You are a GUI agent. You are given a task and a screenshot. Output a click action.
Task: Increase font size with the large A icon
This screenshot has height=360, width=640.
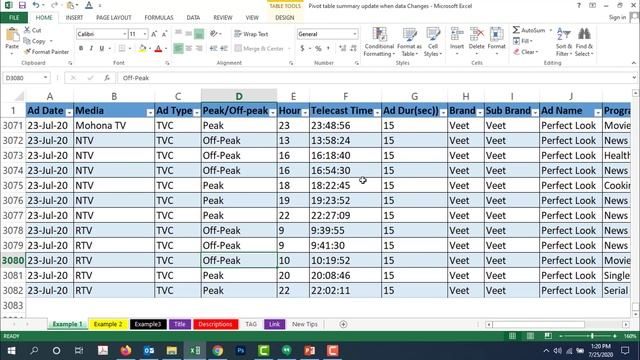[154, 34]
